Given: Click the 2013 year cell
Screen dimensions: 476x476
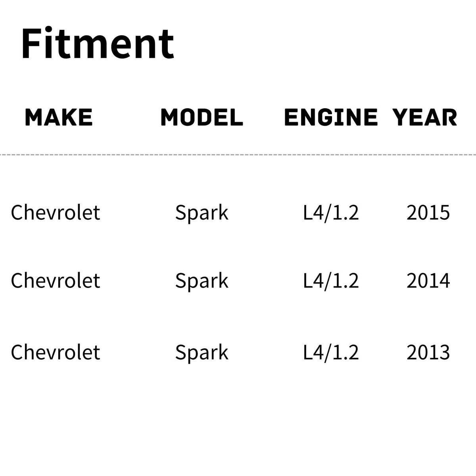Looking at the screenshot, I should tap(428, 352).
